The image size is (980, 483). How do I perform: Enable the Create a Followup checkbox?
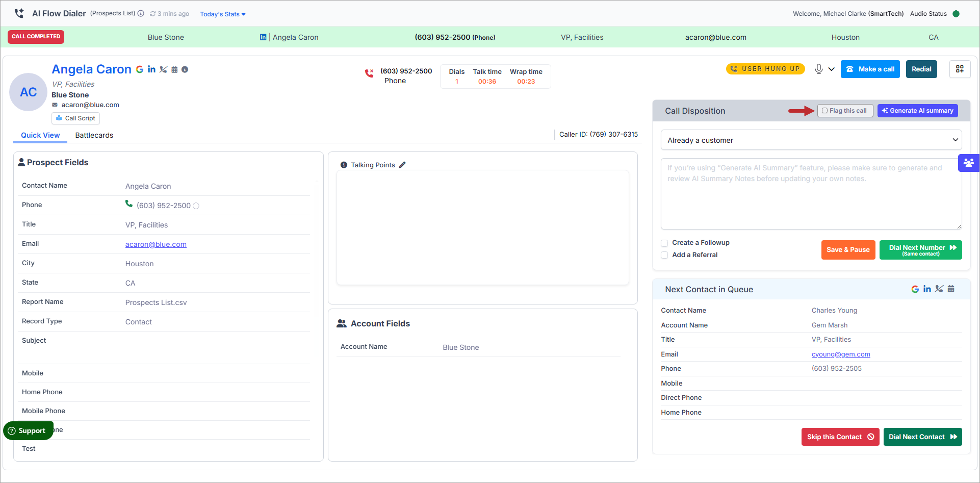[x=664, y=243]
